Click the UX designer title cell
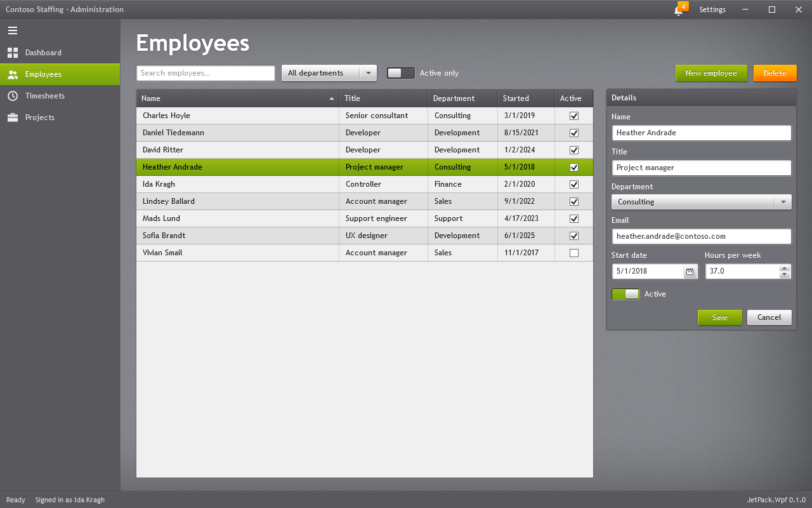The width and height of the screenshot is (812, 508). click(x=384, y=236)
